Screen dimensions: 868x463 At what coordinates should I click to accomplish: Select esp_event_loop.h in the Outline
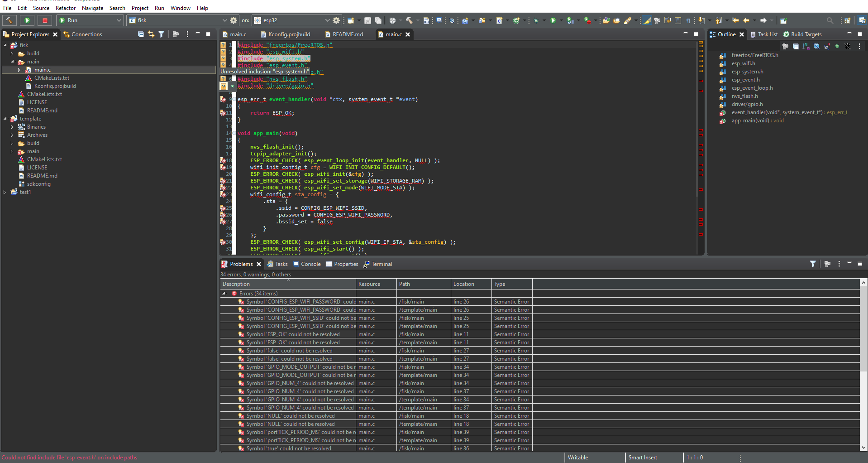point(752,88)
